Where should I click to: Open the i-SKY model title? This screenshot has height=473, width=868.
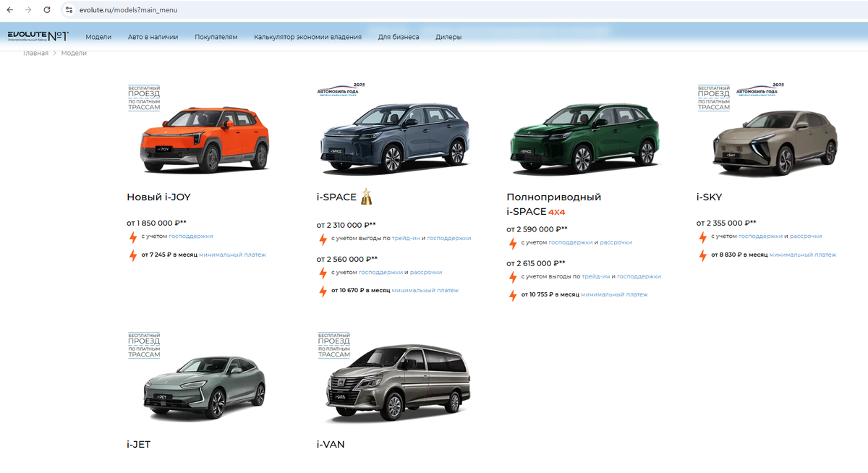tap(709, 197)
